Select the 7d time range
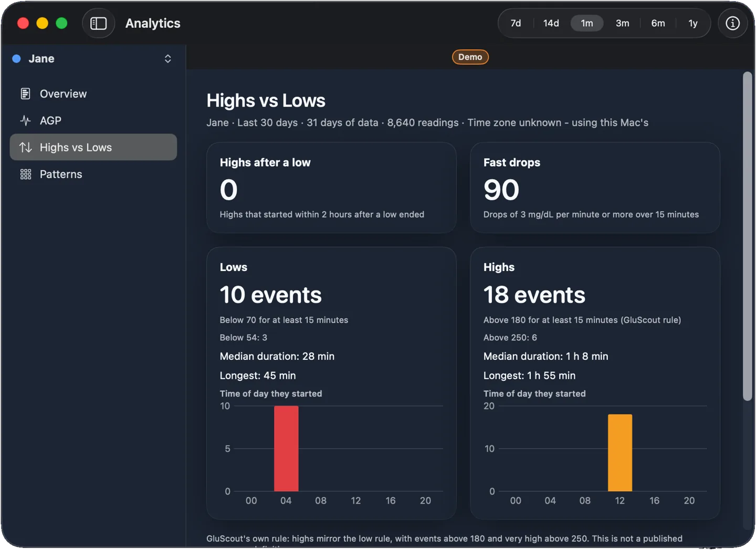 (516, 23)
